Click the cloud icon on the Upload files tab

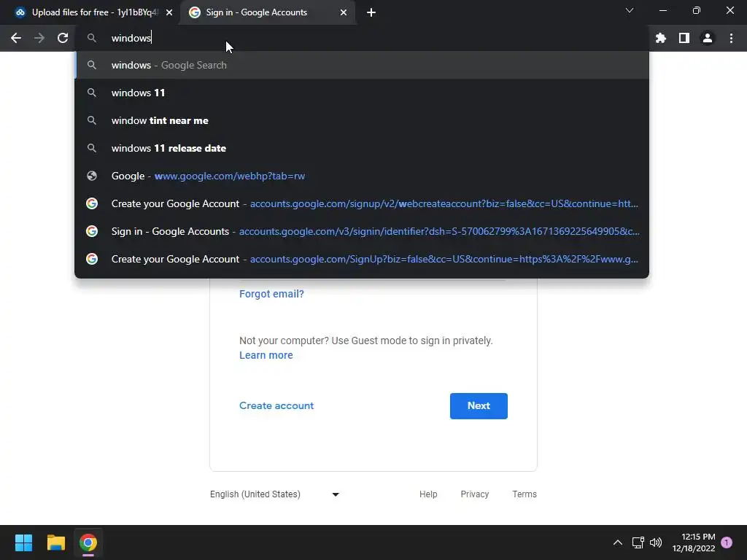coord(20,12)
